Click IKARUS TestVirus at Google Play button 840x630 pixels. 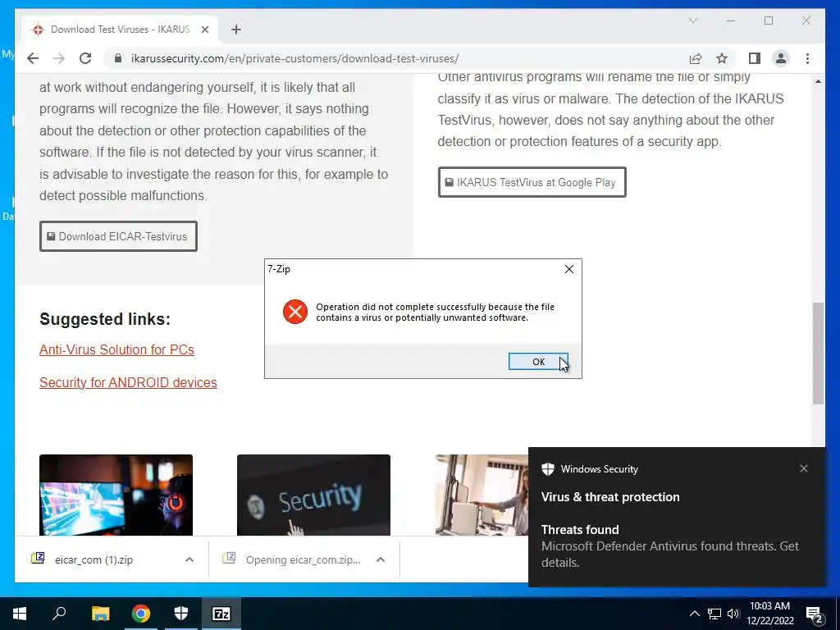point(532,182)
